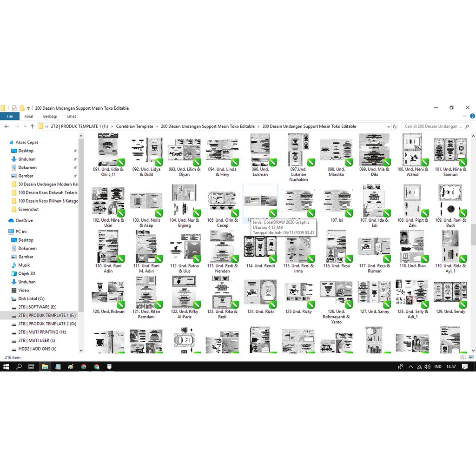Open the address bar history dropdown
Viewport: 476px width, 476px height.
tap(388, 126)
